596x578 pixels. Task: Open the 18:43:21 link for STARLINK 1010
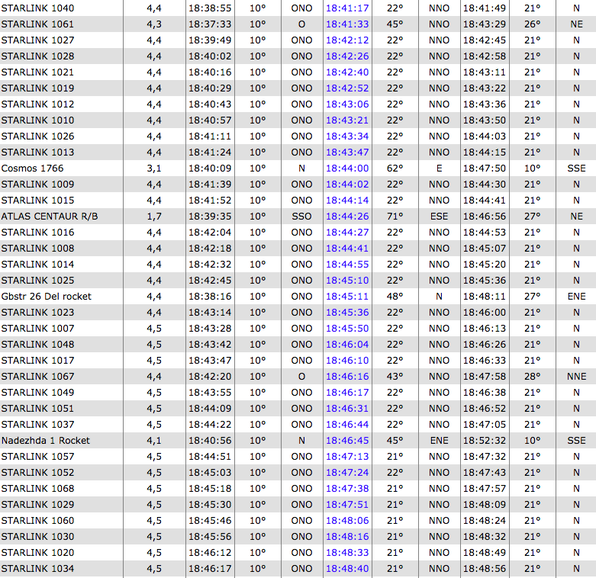pyautogui.click(x=347, y=120)
